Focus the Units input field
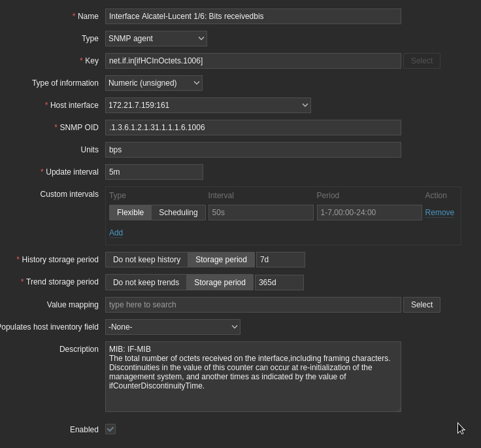 253,150
